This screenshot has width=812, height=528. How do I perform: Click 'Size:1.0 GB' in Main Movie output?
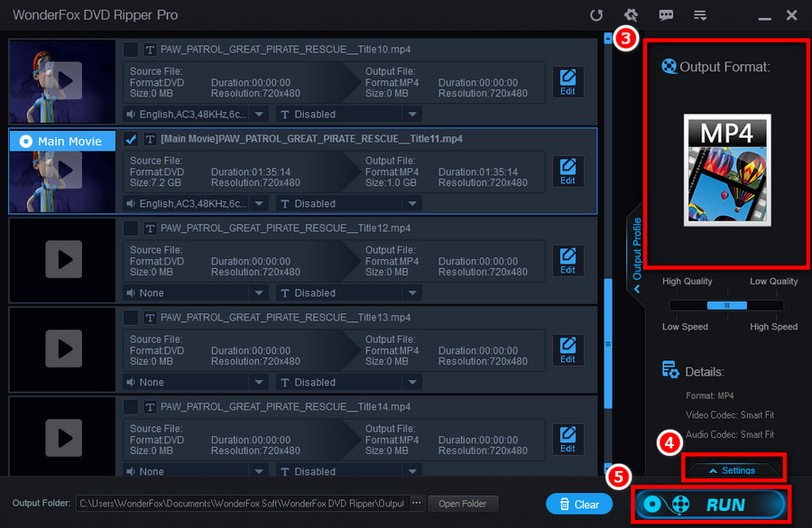click(391, 183)
